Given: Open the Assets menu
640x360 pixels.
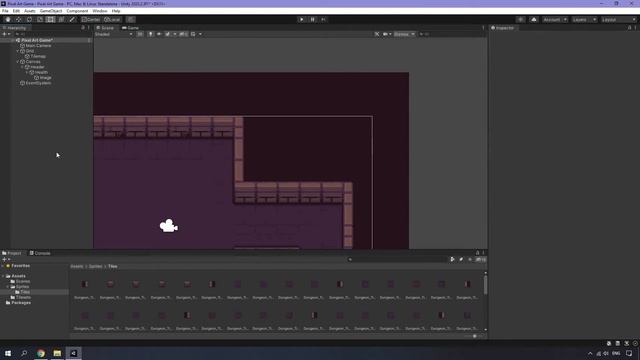Looking at the screenshot, I should [29, 11].
